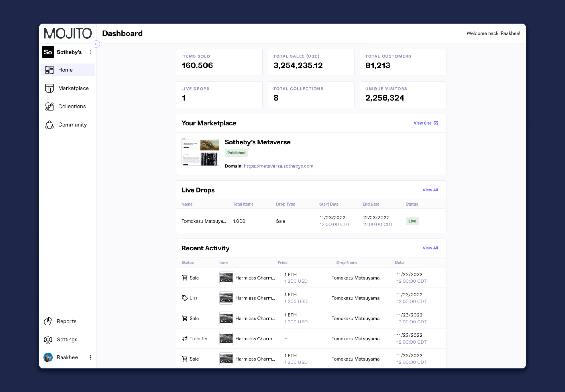Click the Community icon
This screenshot has width=565, height=392.
(49, 125)
